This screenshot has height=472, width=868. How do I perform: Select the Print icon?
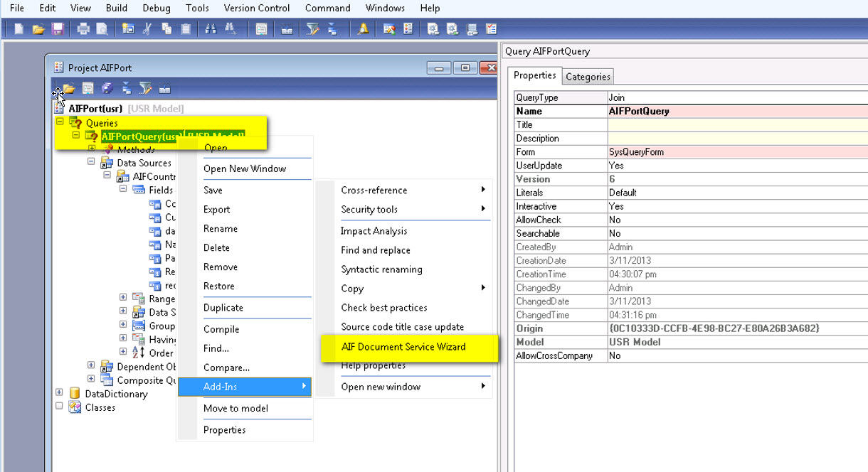pos(82,28)
